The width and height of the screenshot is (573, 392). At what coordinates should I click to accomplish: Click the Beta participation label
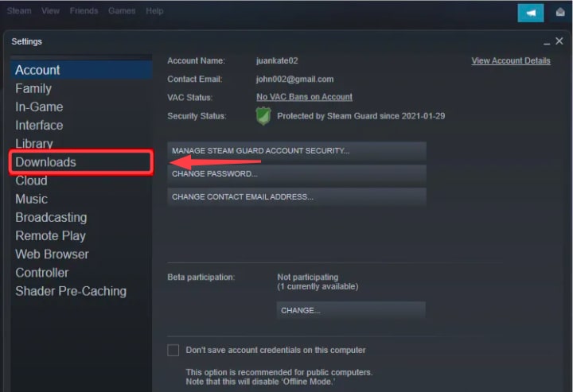[x=201, y=277]
